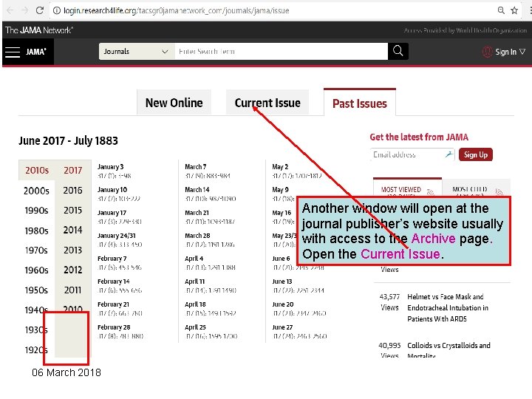
Task: Open the January 24/31 issue
Action: pos(117,236)
